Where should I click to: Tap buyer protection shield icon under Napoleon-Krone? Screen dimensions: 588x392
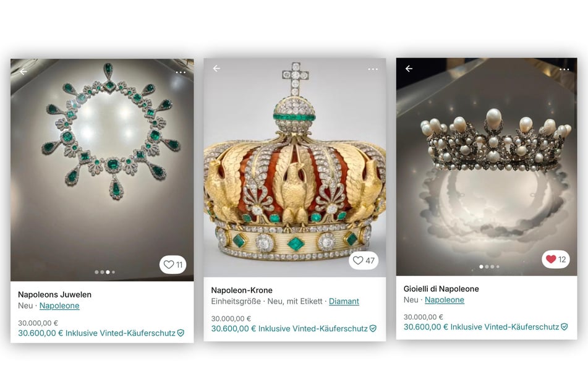(373, 328)
